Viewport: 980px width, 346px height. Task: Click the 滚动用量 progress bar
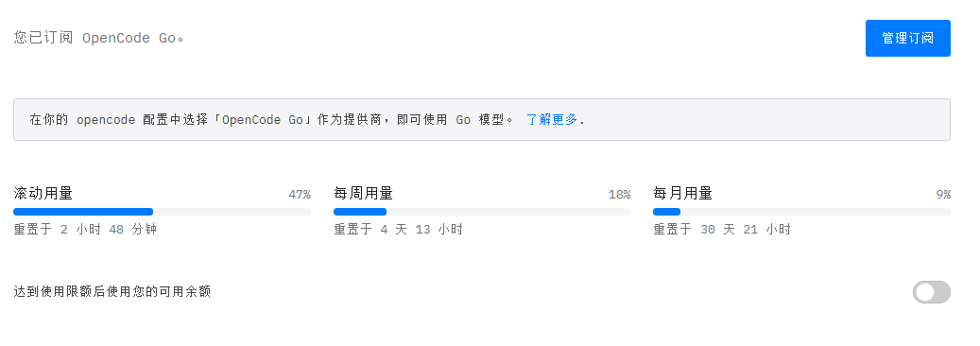click(x=162, y=212)
